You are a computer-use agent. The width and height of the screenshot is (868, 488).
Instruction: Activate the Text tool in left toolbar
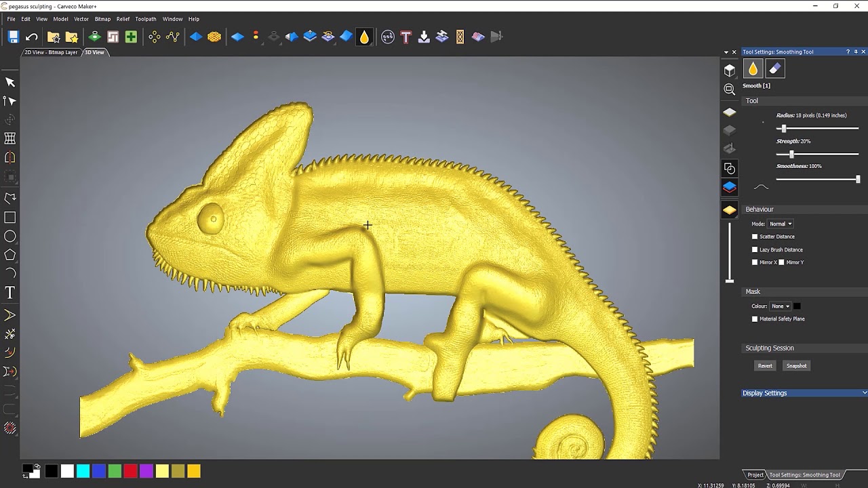[x=10, y=293]
